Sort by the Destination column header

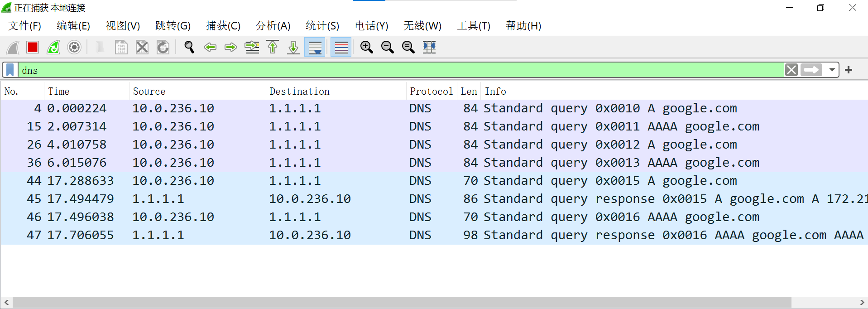(x=336, y=91)
